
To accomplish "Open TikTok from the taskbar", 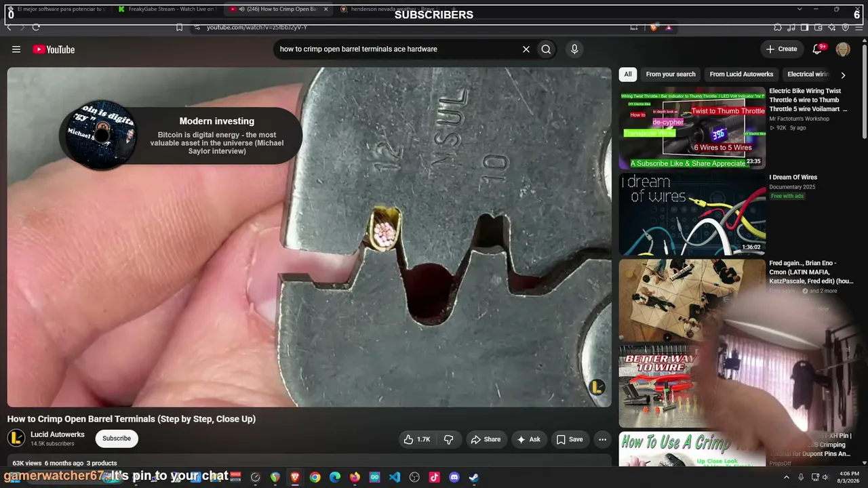I will tap(435, 477).
